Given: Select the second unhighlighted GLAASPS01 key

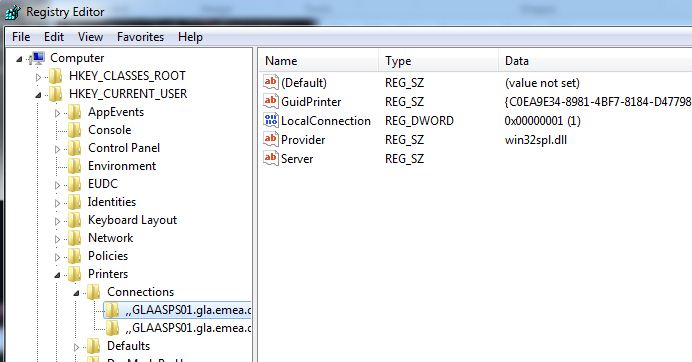Looking at the screenshot, I should (x=188, y=328).
